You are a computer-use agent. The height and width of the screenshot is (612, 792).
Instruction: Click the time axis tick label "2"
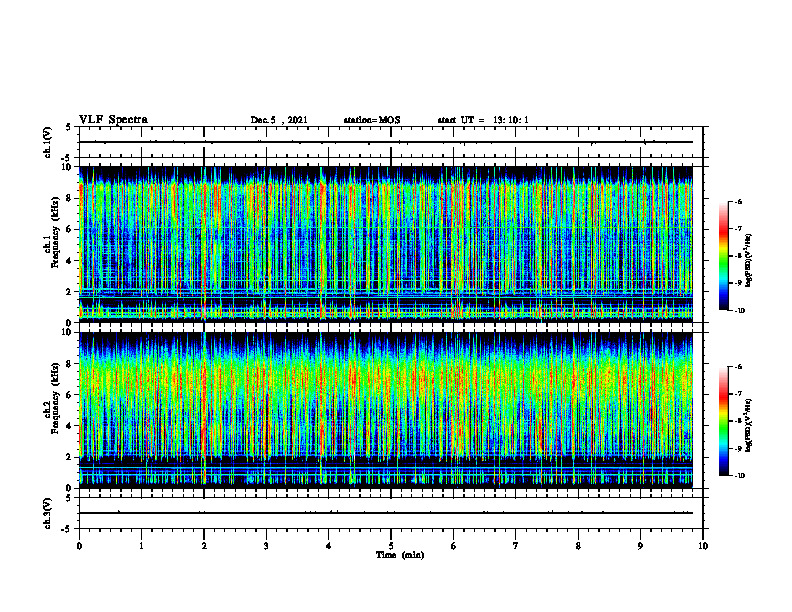tap(204, 546)
